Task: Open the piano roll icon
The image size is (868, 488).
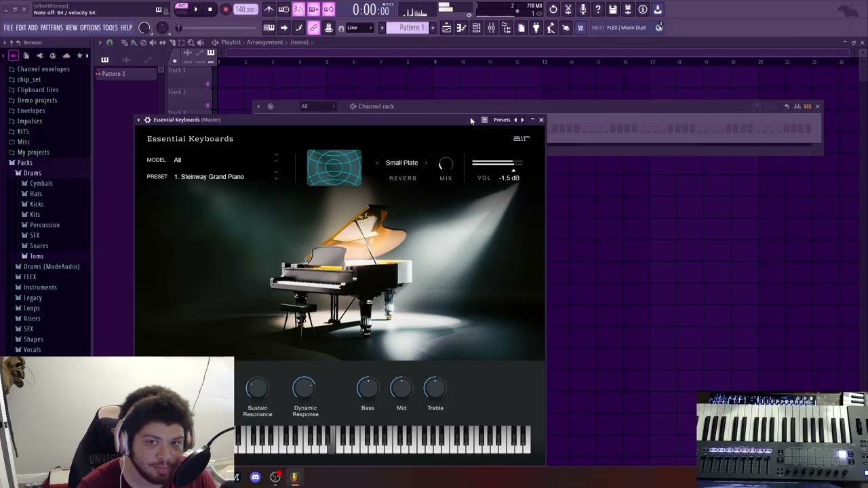Action: [461, 28]
